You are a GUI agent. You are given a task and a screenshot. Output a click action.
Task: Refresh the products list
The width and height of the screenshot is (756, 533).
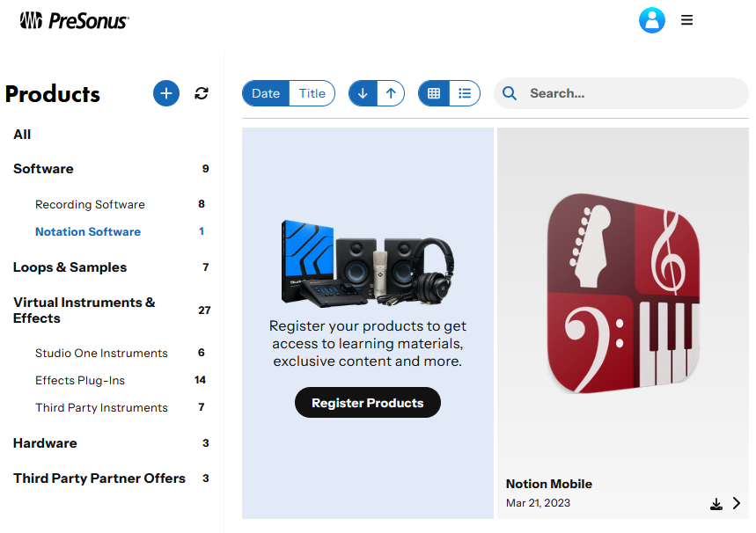(202, 93)
